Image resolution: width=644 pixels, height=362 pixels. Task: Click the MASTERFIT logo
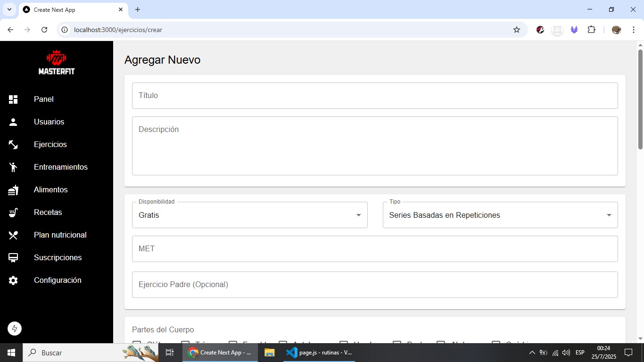[57, 62]
